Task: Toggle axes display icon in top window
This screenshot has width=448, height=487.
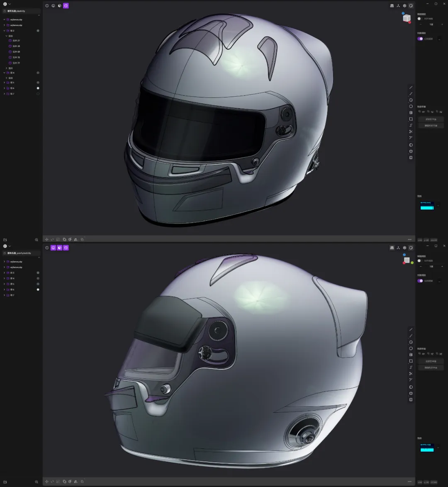Action: [x=398, y=5]
